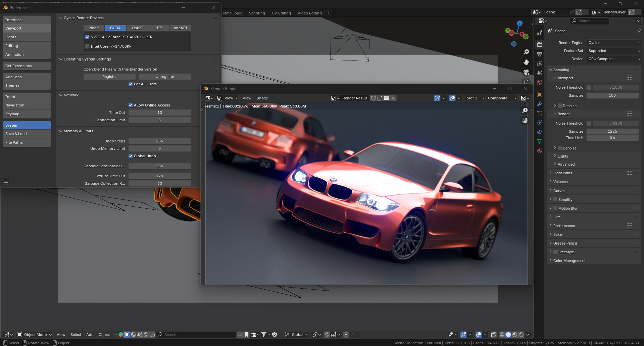This screenshot has width=644, height=346.
Task: Click the Texture Time Out 120 field
Action: (160, 176)
